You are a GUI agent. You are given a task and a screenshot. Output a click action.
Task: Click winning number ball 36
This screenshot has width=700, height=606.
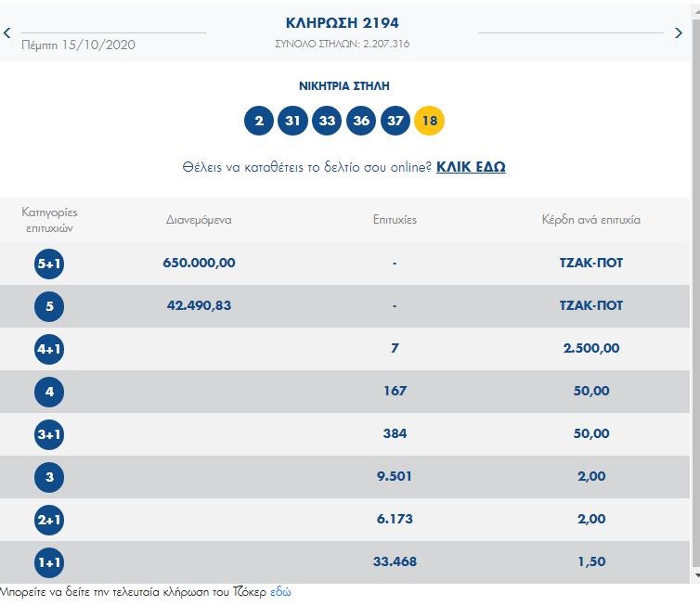pyautogui.click(x=361, y=120)
